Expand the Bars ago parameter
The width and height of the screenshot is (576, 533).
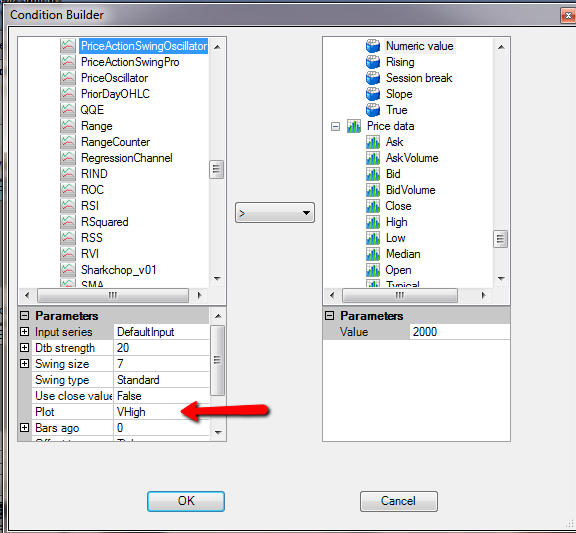[25, 428]
